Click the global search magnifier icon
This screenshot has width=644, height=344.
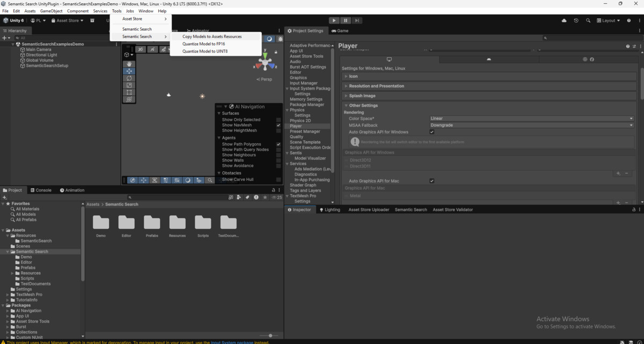pos(588,20)
